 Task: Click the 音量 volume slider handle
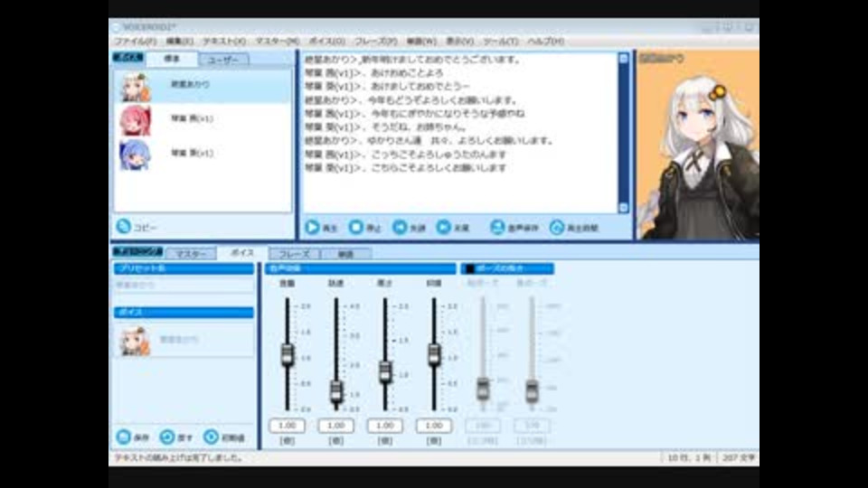(288, 354)
